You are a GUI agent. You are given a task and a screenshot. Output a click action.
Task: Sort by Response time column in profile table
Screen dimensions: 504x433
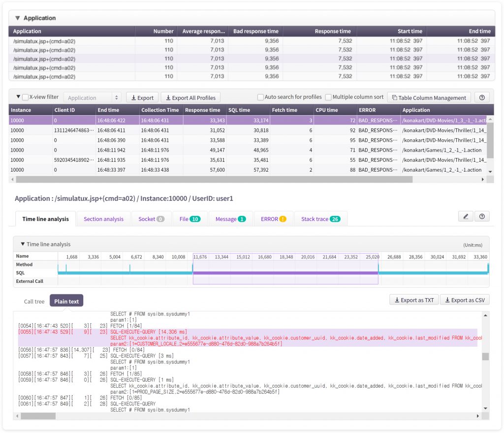[x=205, y=110]
